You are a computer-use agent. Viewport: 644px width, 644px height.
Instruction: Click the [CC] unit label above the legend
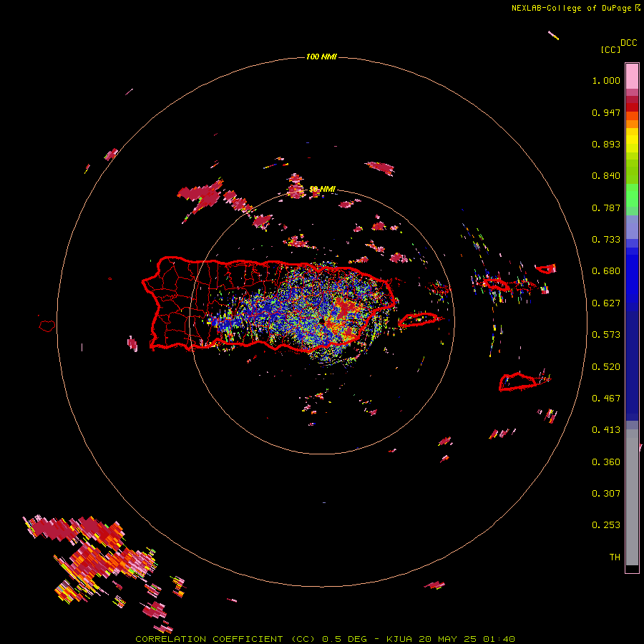click(611, 49)
